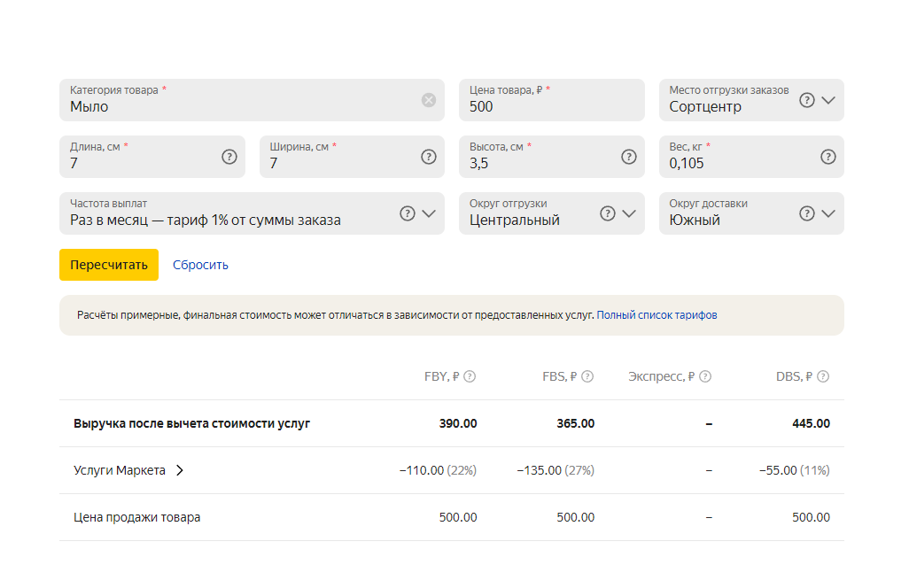Click the Экспресс column help icon
Screen dimensions: 909x588
pyautogui.click(x=705, y=376)
